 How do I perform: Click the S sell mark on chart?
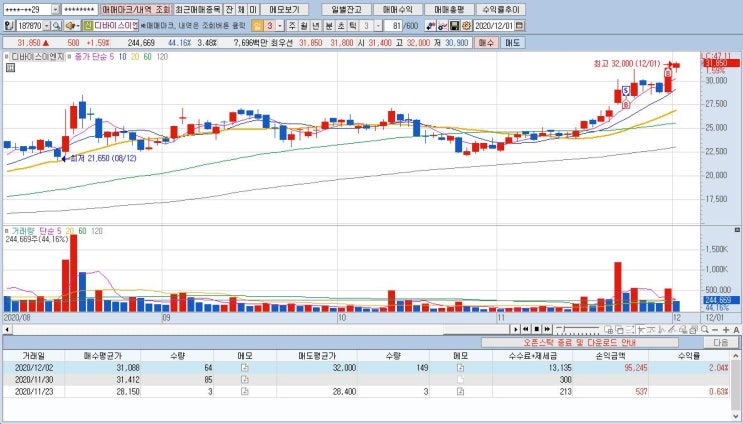(x=625, y=90)
